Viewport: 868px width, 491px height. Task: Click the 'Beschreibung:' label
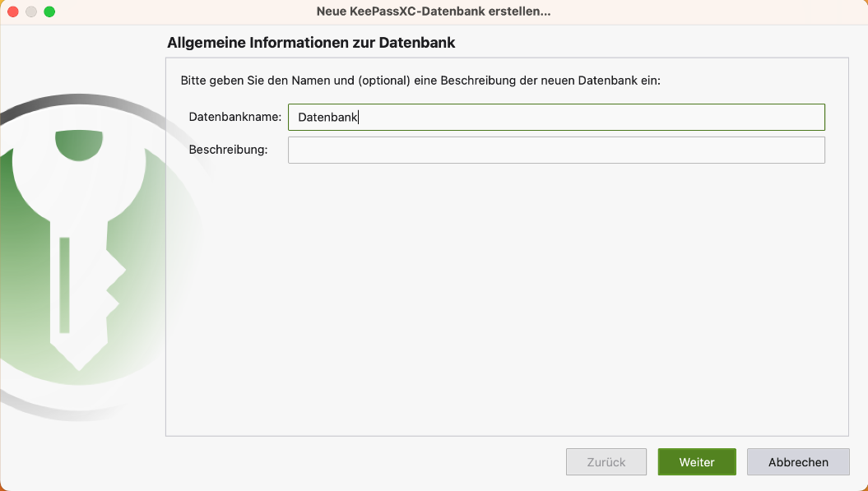(228, 150)
